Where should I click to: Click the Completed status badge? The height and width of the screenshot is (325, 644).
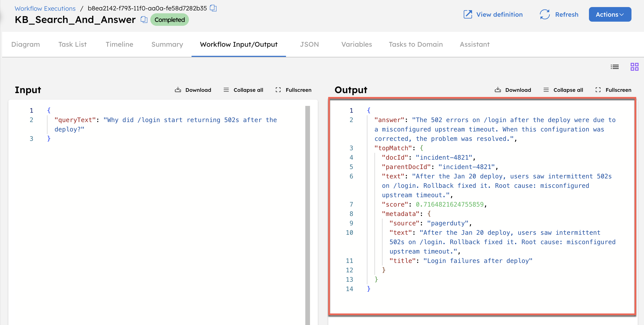coord(169,20)
